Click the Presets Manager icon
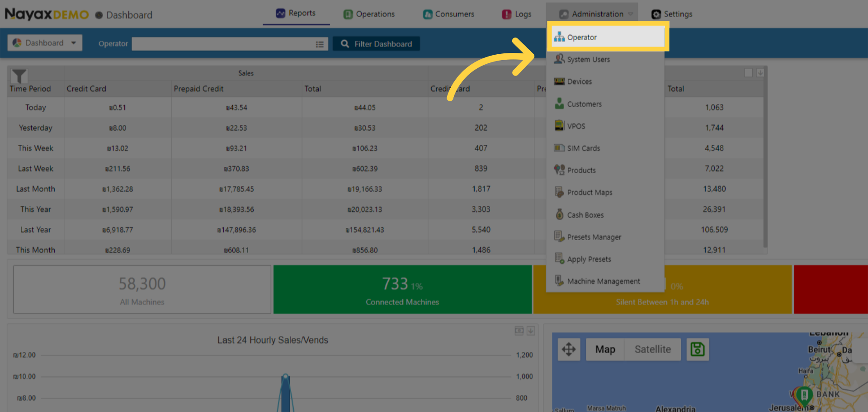The height and width of the screenshot is (412, 868). [x=559, y=236]
